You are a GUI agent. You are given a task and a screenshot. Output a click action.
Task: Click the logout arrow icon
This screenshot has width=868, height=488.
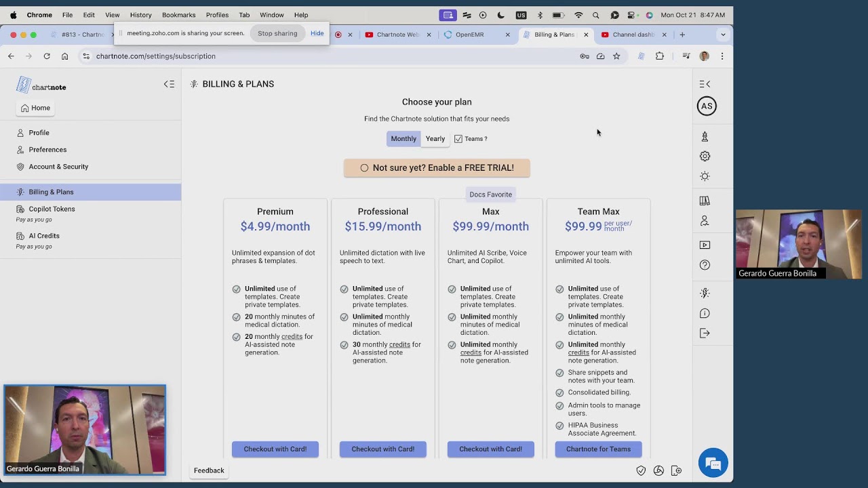(705, 333)
